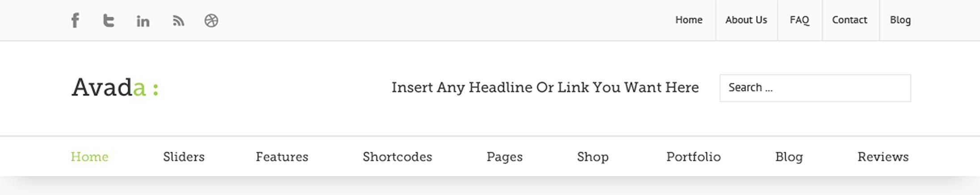Go to the FAQ page
This screenshot has height=195, width=980.
coord(799,20)
